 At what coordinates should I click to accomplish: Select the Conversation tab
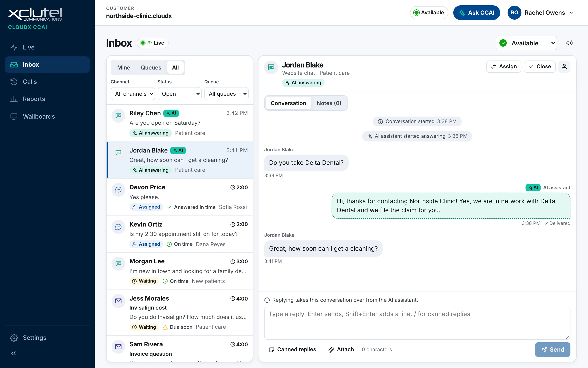tap(288, 103)
